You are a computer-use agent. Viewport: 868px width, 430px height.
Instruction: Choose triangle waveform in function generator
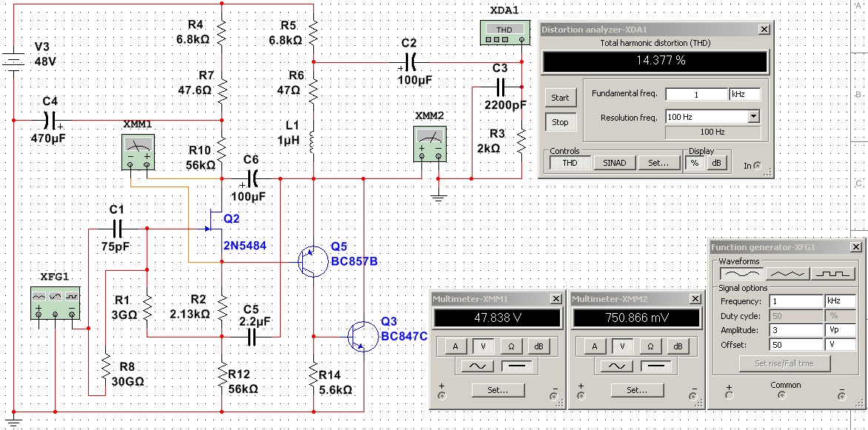click(787, 273)
